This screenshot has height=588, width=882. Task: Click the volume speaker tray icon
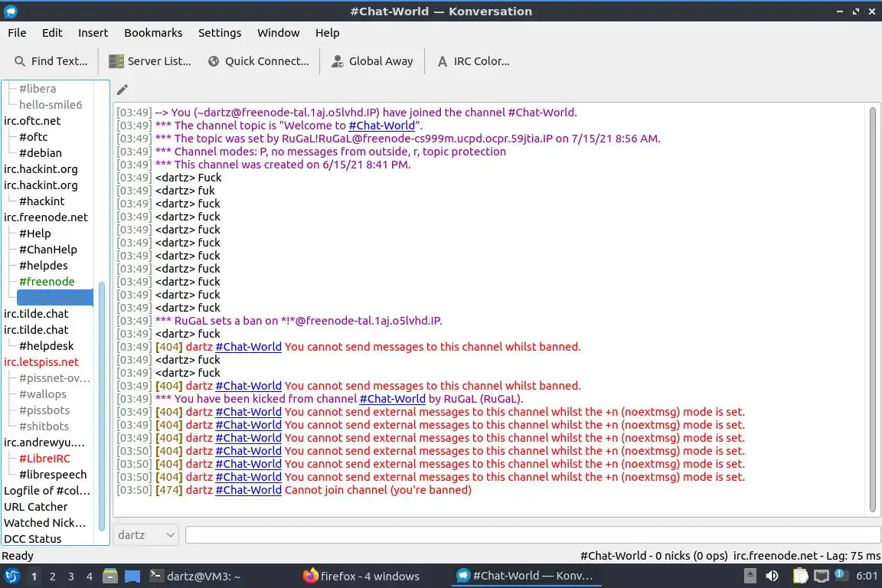[773, 576]
